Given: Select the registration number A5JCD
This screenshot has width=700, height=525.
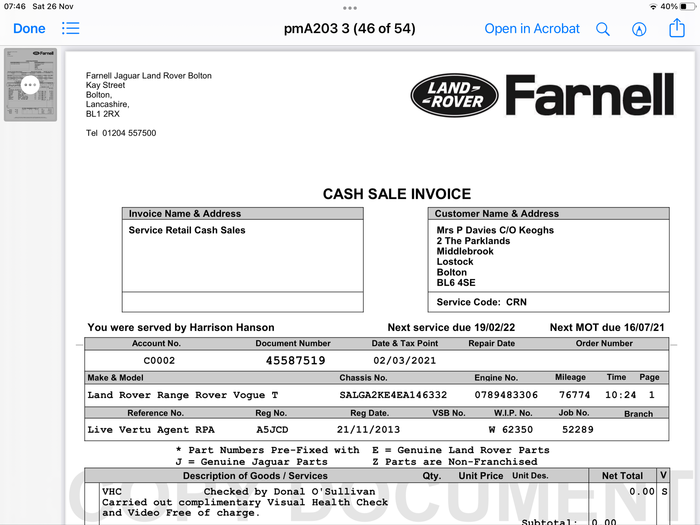Looking at the screenshot, I should 272,429.
